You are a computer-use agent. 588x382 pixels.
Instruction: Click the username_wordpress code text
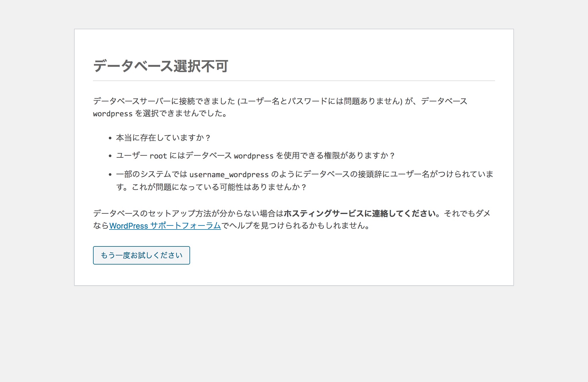[229, 175]
